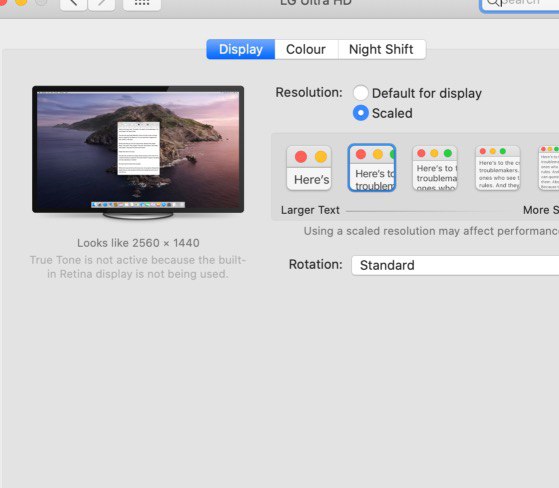Open the Colour tab

click(306, 49)
